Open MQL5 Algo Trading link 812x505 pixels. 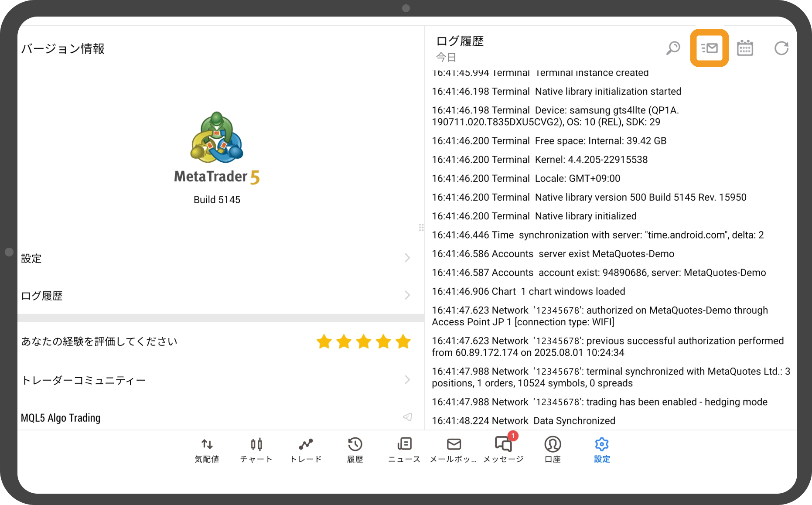click(x=61, y=418)
